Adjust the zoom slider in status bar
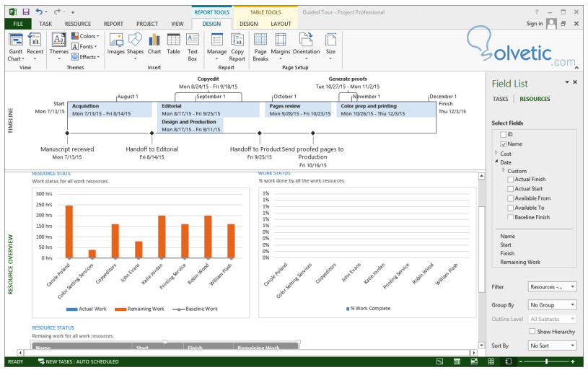 [x=546, y=361]
